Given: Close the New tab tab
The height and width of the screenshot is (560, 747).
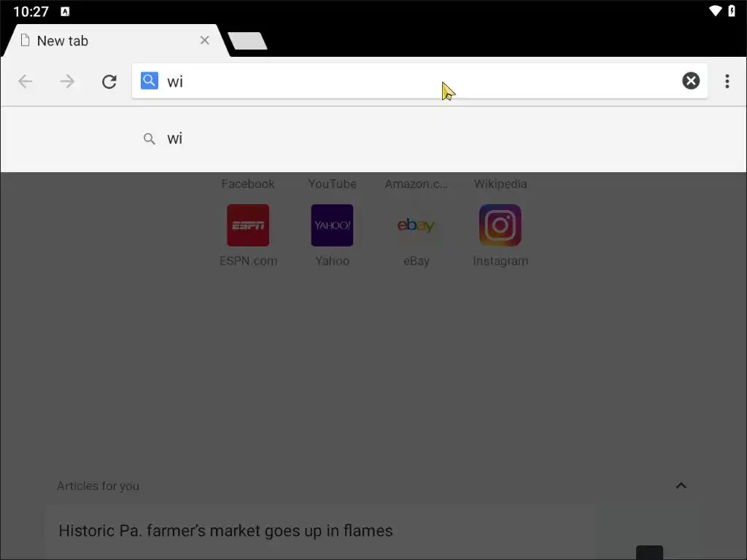Looking at the screenshot, I should coord(204,41).
